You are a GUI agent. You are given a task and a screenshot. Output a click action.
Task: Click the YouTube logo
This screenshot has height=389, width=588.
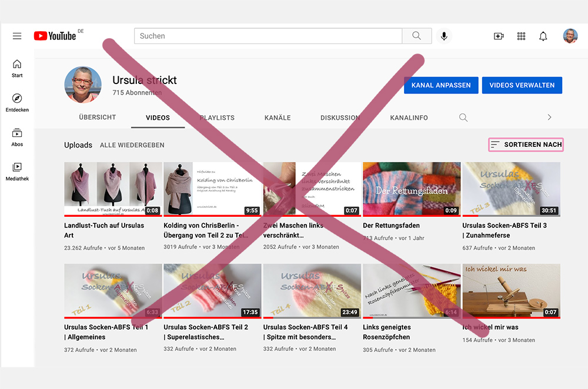pos(55,36)
